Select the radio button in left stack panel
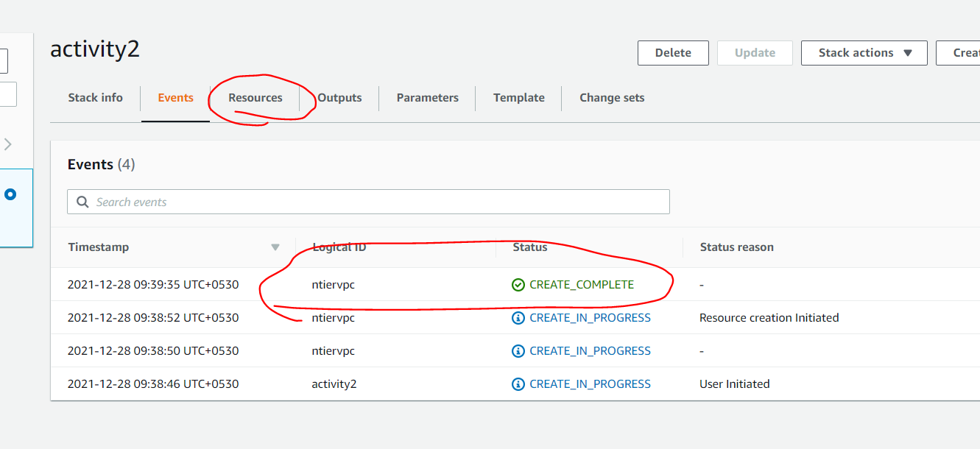Screen dimensions: 980x449 tap(10, 195)
